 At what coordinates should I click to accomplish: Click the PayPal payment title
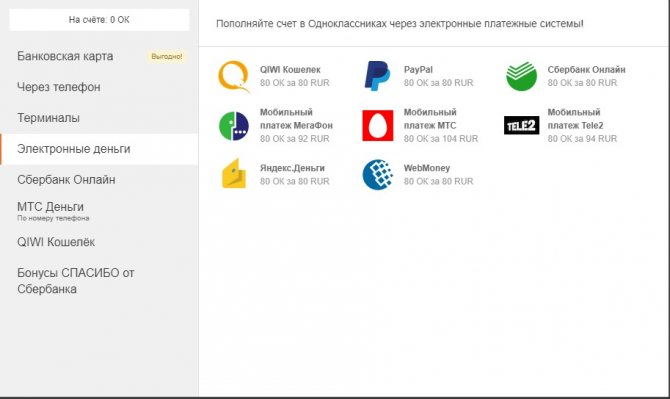coord(418,70)
